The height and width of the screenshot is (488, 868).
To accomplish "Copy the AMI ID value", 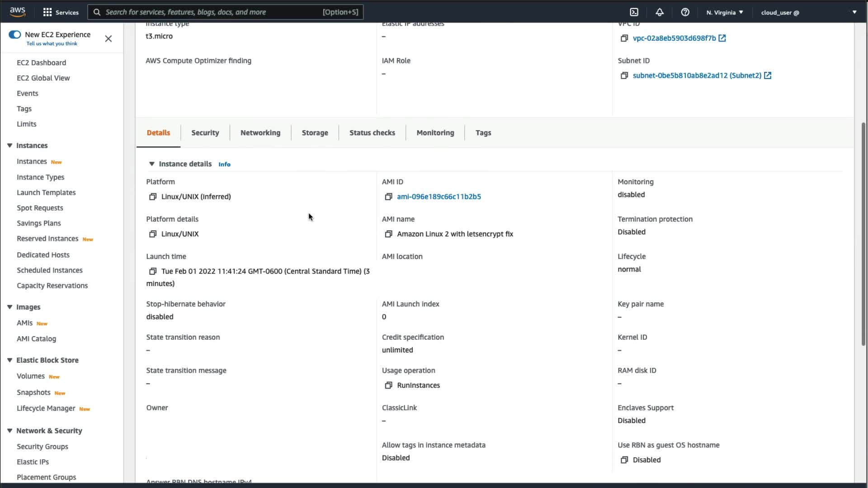I will (x=388, y=197).
